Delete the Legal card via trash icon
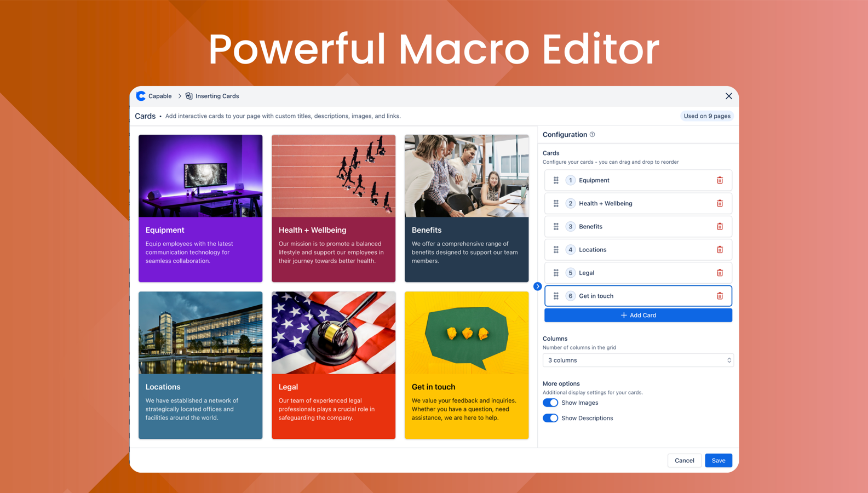 [x=720, y=273]
